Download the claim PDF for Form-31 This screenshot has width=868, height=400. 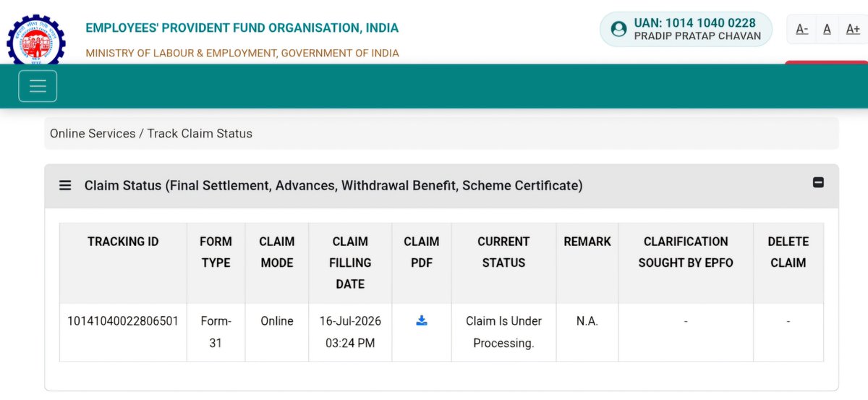pyautogui.click(x=422, y=320)
